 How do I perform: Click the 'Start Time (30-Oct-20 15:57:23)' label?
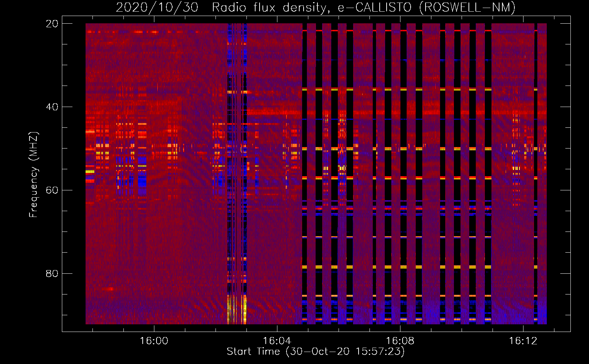[x=316, y=352]
